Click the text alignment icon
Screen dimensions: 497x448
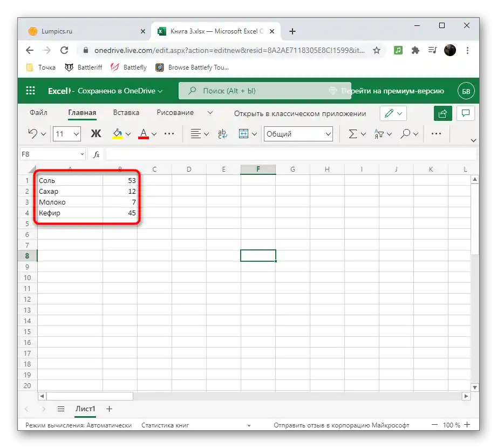pyautogui.click(x=195, y=134)
